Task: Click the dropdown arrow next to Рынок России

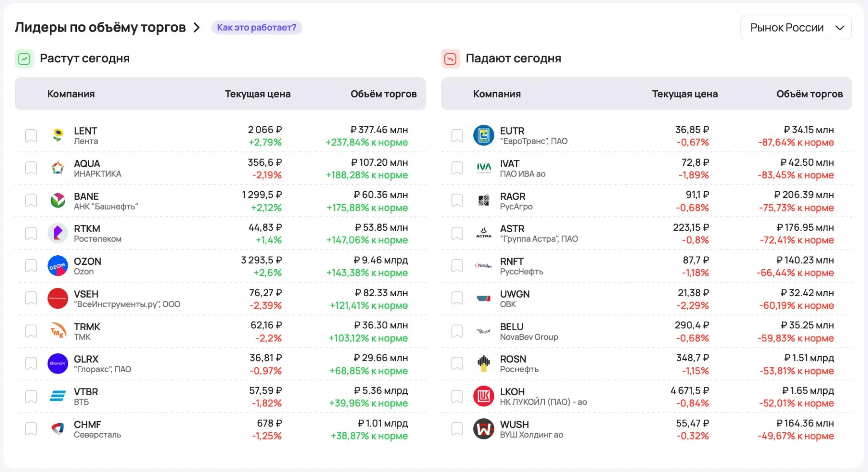Action: click(840, 28)
